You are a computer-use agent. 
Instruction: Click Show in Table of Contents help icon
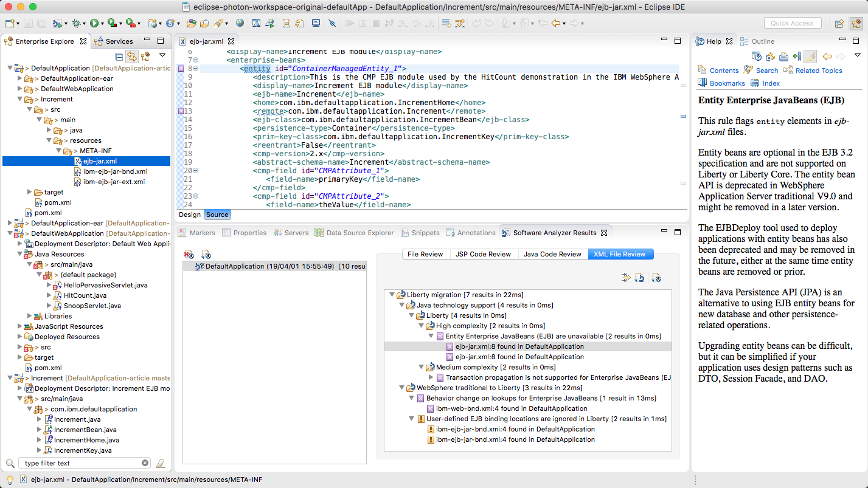click(770, 57)
